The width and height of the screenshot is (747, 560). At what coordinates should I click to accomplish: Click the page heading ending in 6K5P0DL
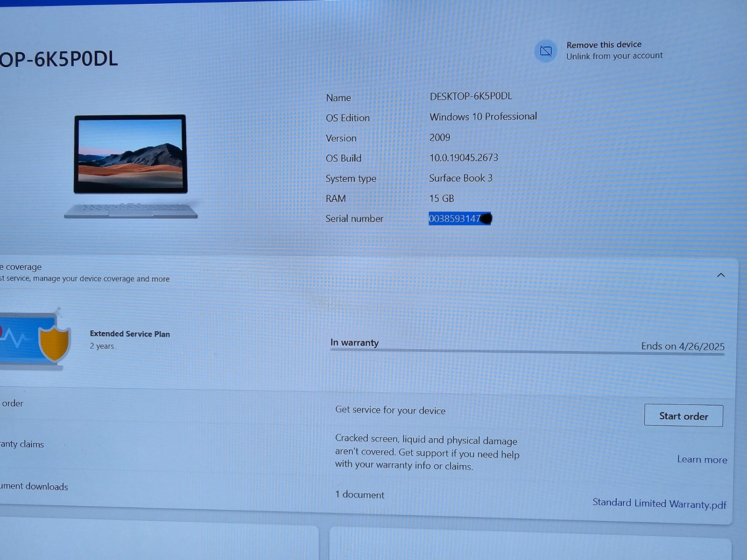tap(59, 59)
